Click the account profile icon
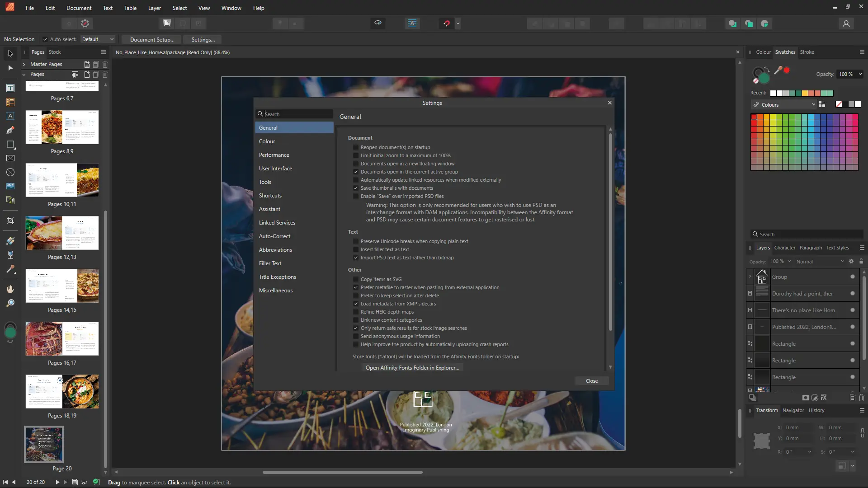 (x=846, y=23)
